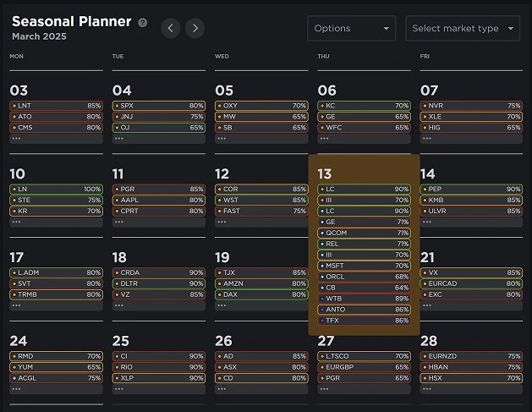Open TFX 86% entry on day 13

pos(365,321)
